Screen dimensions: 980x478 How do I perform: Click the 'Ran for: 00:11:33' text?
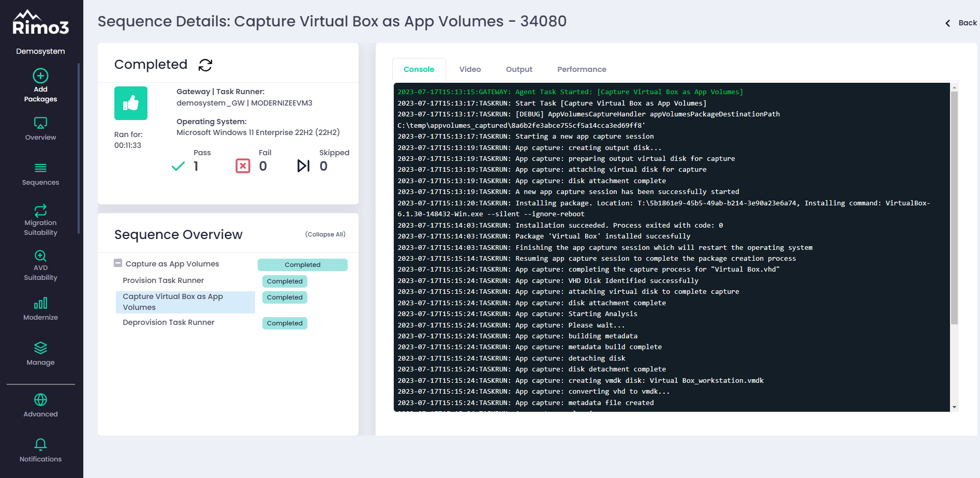pos(128,140)
